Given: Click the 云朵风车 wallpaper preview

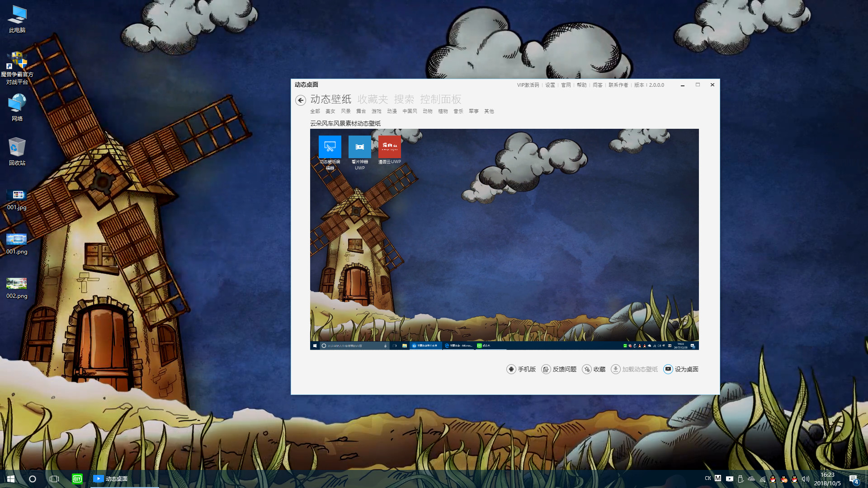Looking at the screenshot, I should (504, 239).
